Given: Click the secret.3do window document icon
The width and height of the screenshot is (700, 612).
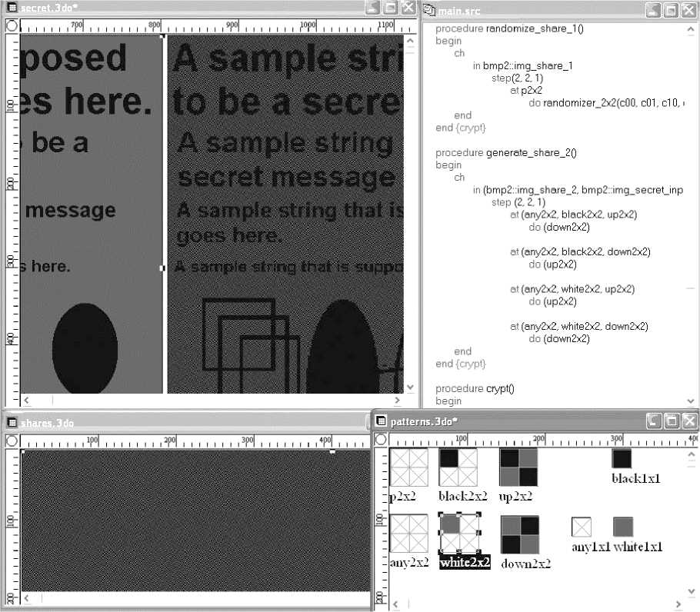Looking at the screenshot, I should [x=12, y=8].
